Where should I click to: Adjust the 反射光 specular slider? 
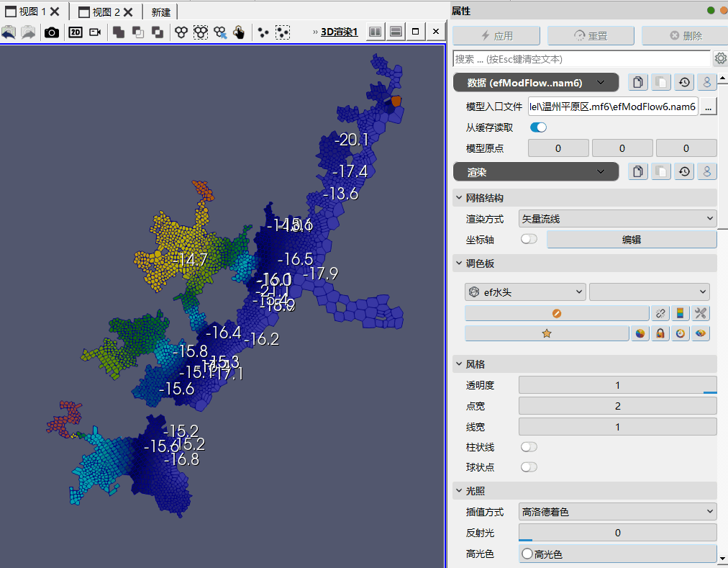coord(617,533)
